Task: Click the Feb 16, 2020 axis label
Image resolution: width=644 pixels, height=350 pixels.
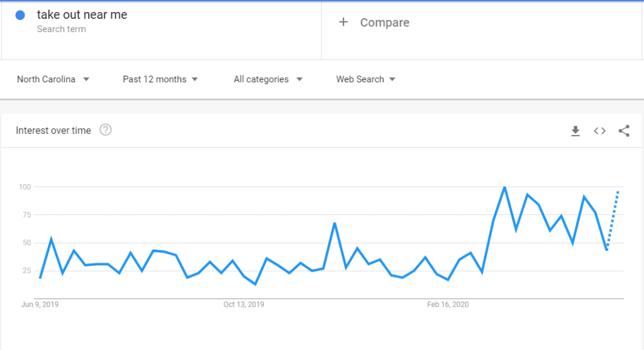Action: 448,305
